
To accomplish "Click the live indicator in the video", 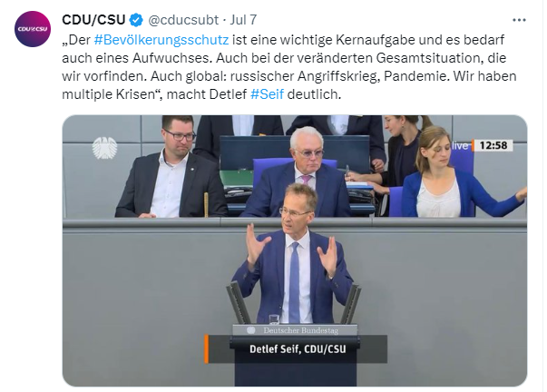I will tap(460, 145).
